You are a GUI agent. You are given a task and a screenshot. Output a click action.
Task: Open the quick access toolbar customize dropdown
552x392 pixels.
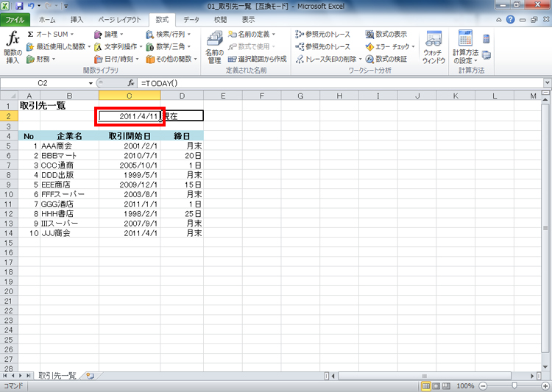[x=66, y=7]
